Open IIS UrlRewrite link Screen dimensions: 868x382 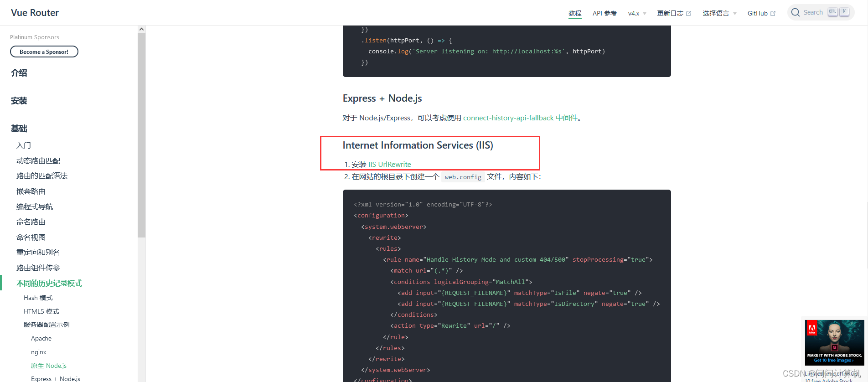390,165
